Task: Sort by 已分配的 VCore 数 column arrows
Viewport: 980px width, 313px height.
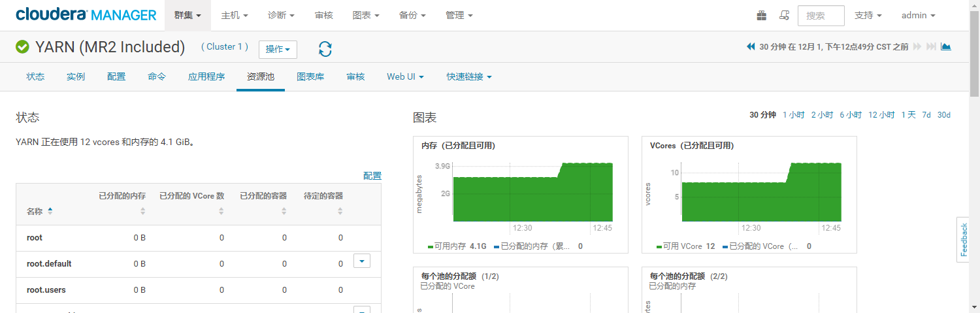Action: (x=221, y=211)
